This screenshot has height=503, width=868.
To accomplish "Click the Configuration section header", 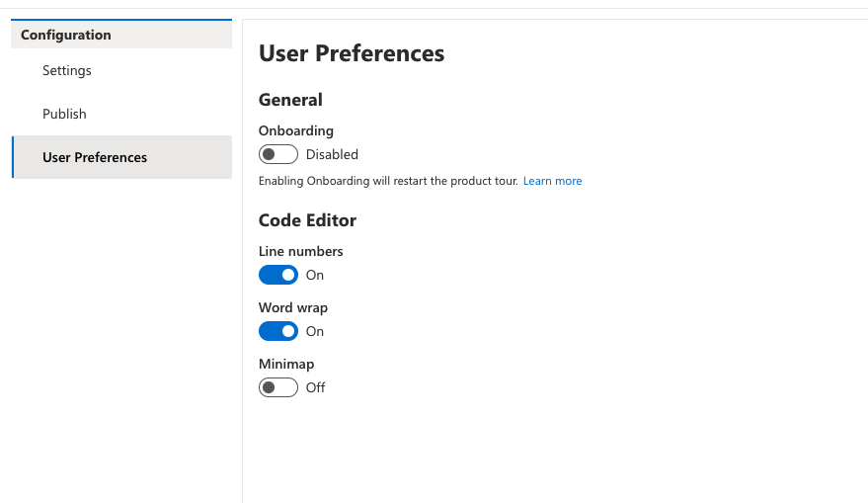I will point(66,35).
